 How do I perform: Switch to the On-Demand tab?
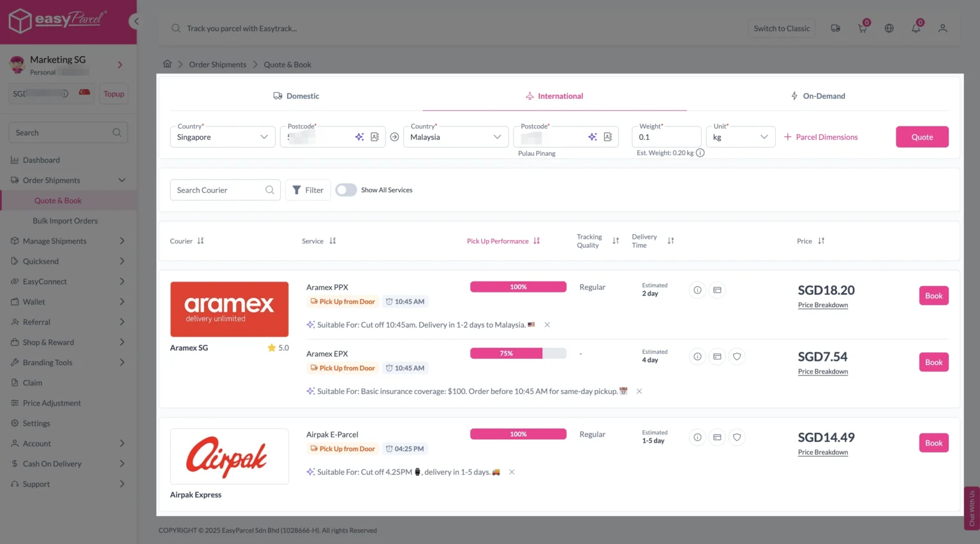coord(817,96)
